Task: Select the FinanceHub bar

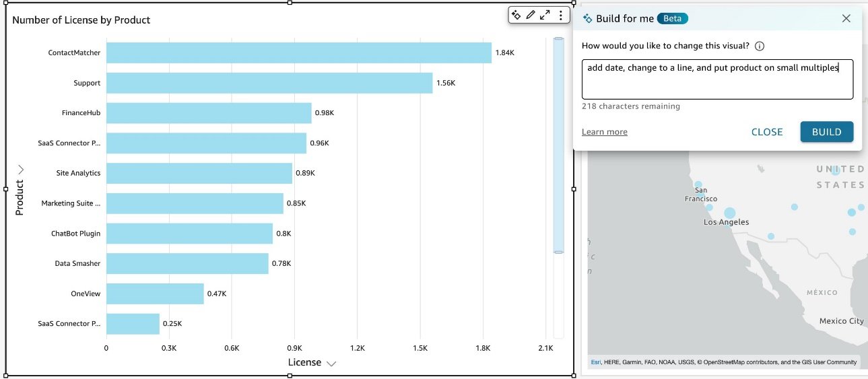Action: point(209,113)
